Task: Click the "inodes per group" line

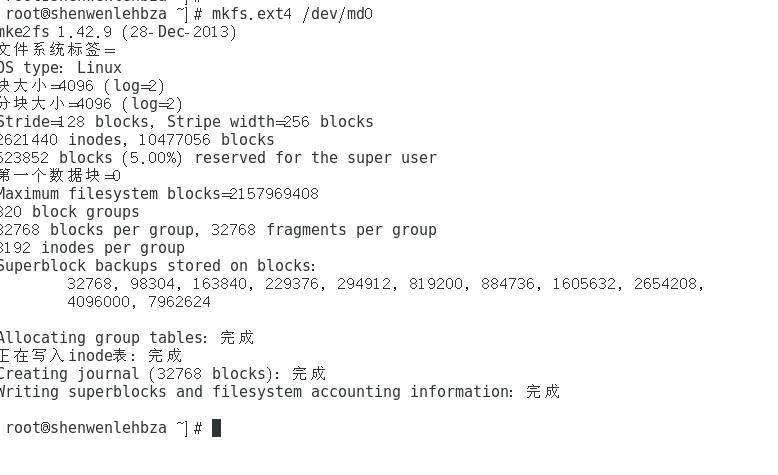Action: coord(92,248)
